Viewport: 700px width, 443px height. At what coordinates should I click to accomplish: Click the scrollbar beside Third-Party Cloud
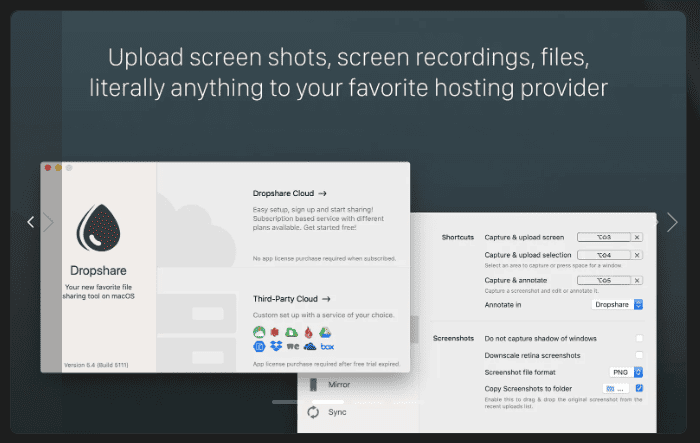(x=414, y=330)
